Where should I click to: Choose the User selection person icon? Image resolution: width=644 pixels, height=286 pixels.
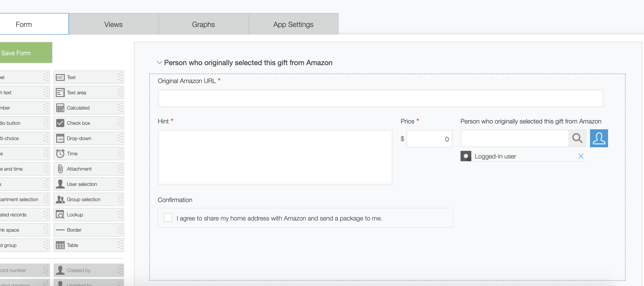coord(60,184)
